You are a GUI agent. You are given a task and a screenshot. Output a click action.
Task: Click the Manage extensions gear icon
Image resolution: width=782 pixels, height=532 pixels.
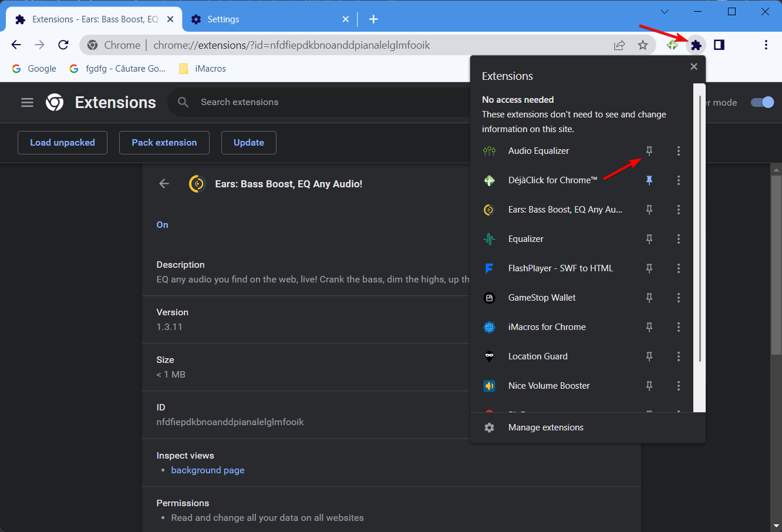[x=489, y=427]
